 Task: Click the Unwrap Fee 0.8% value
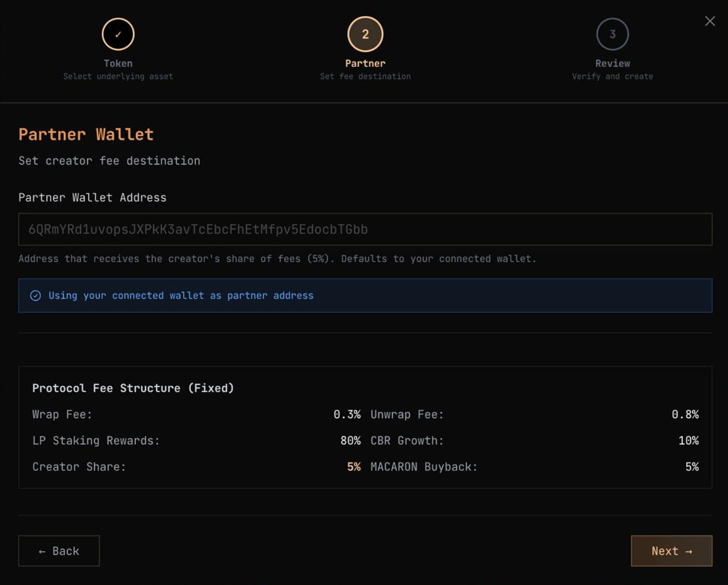click(685, 414)
